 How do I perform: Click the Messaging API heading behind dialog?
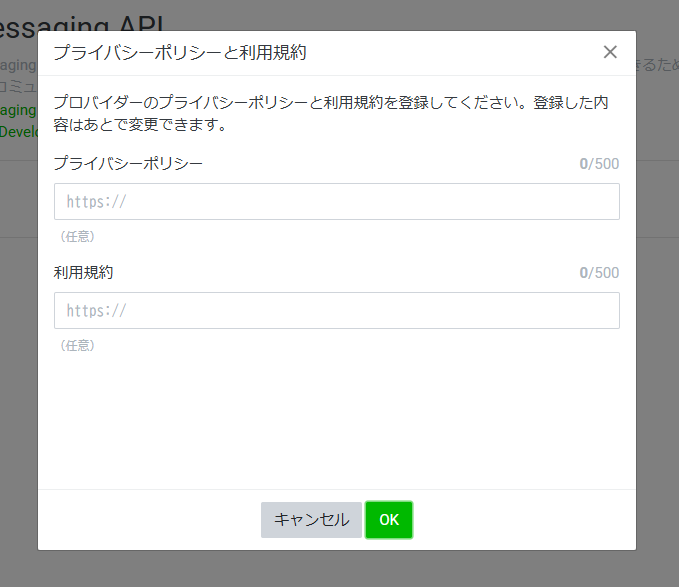(x=100, y=20)
